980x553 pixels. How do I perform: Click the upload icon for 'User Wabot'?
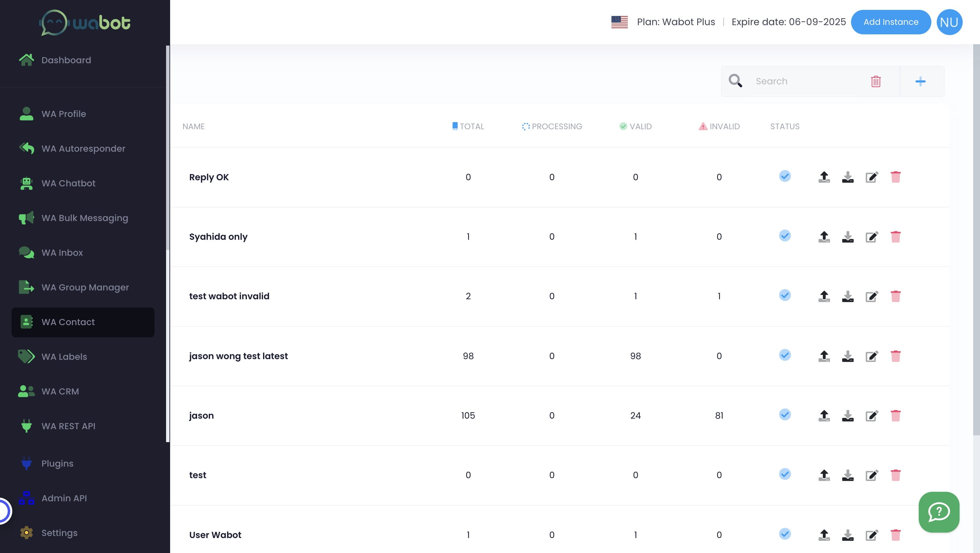point(824,534)
